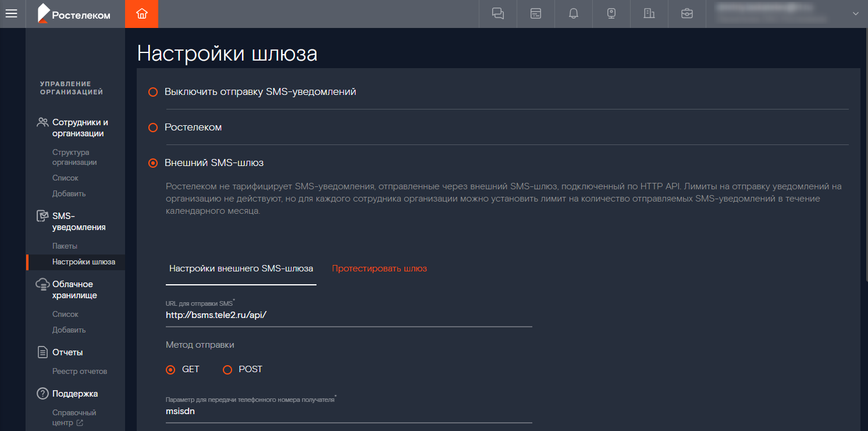This screenshot has height=431, width=868.
Task: Open Список under Сотрудники и организации
Action: 65,178
